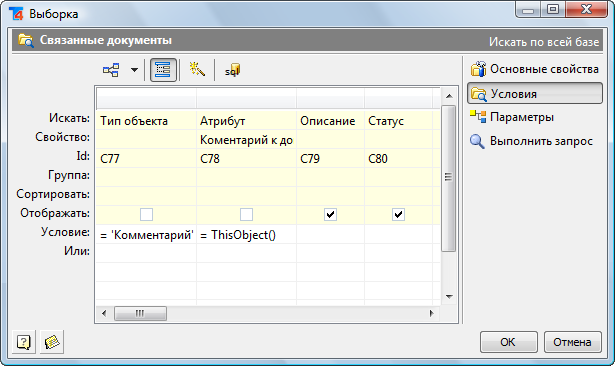Screen dimensions: 615x366
Task: Toggle the grid list view button
Action: pyautogui.click(x=163, y=70)
